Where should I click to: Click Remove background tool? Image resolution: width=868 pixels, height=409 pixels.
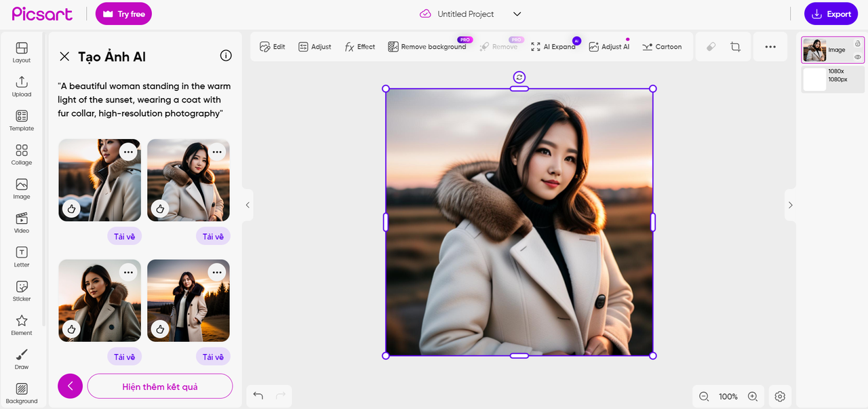click(427, 47)
